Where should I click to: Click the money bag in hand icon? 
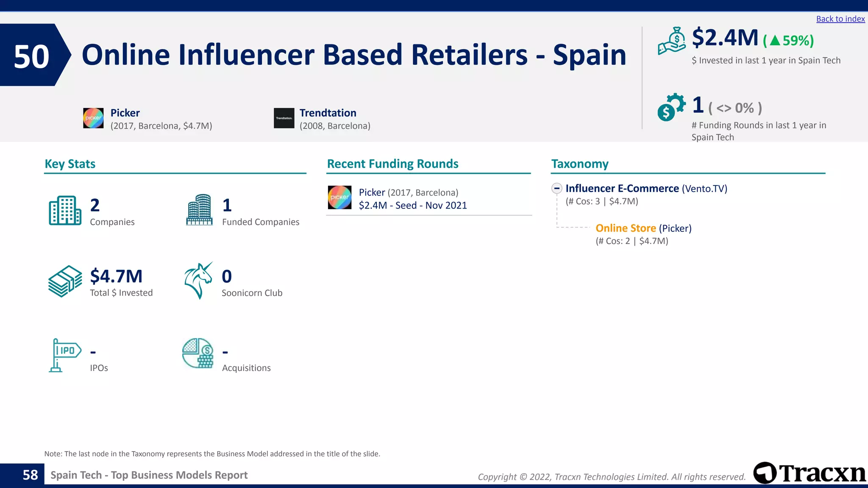point(672,41)
